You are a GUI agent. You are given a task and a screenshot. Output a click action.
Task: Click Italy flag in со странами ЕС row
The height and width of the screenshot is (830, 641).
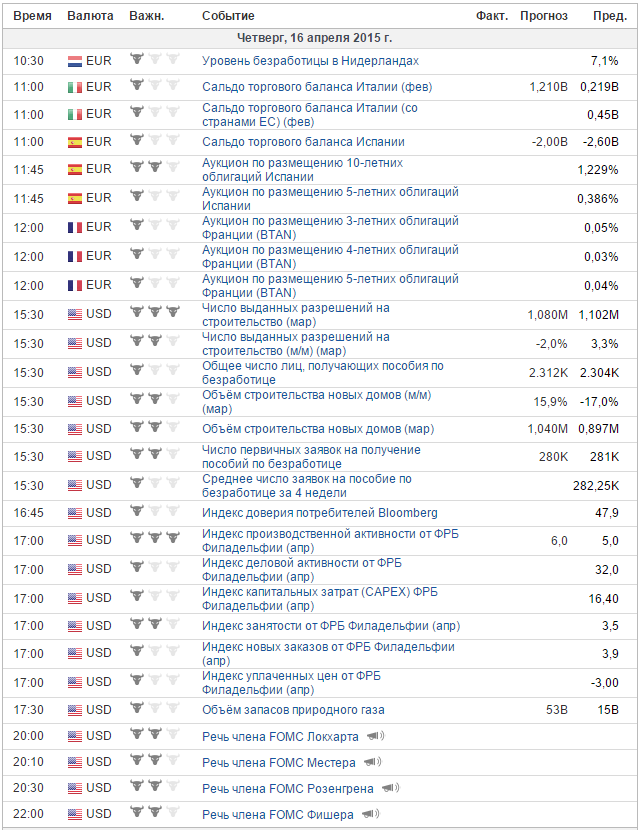pos(75,115)
